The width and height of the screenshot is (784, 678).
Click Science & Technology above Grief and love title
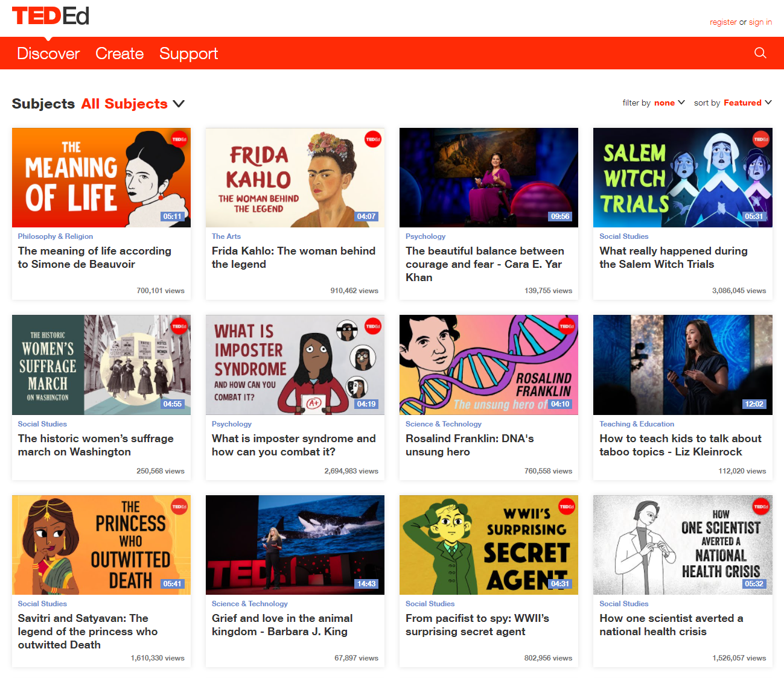click(250, 604)
